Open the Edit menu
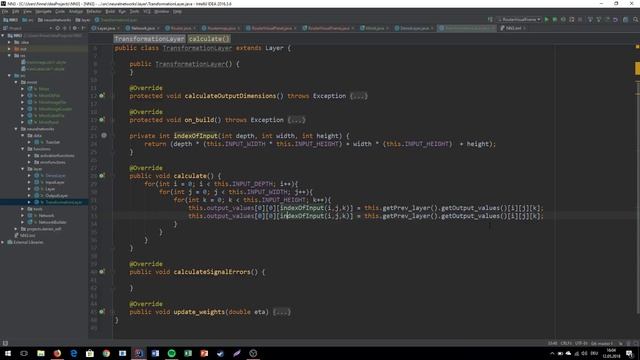 coord(16,11)
